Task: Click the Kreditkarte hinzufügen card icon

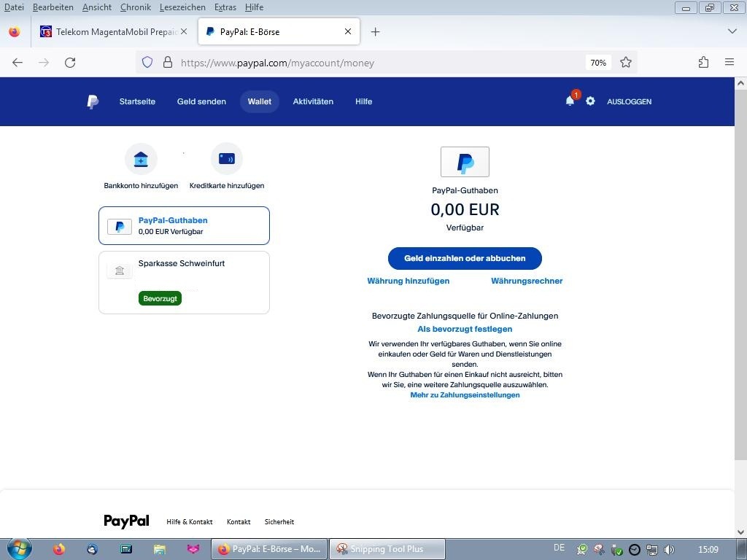Action: pos(227,158)
